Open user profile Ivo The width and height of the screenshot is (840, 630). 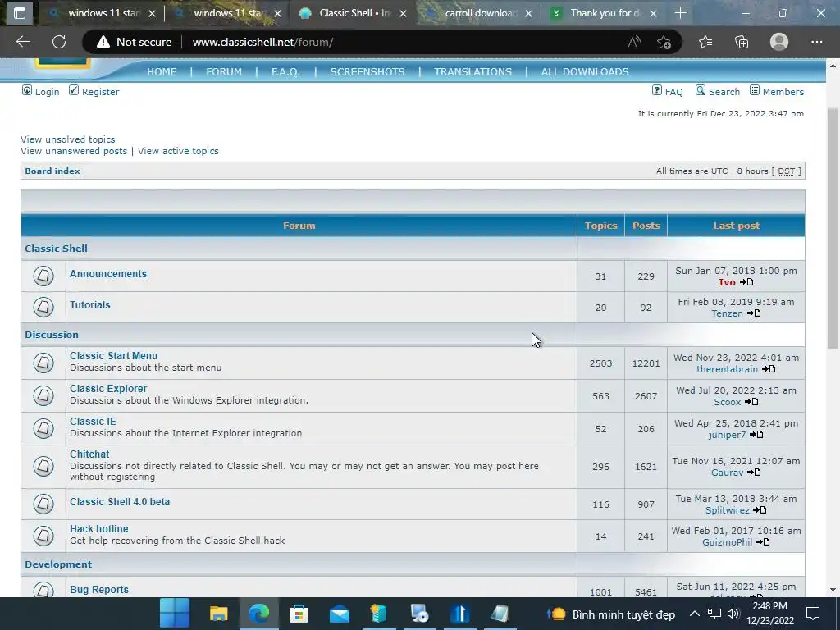tap(727, 282)
